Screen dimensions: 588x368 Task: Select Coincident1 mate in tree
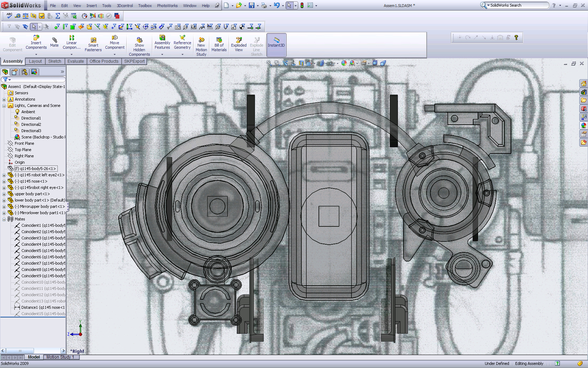coord(40,225)
